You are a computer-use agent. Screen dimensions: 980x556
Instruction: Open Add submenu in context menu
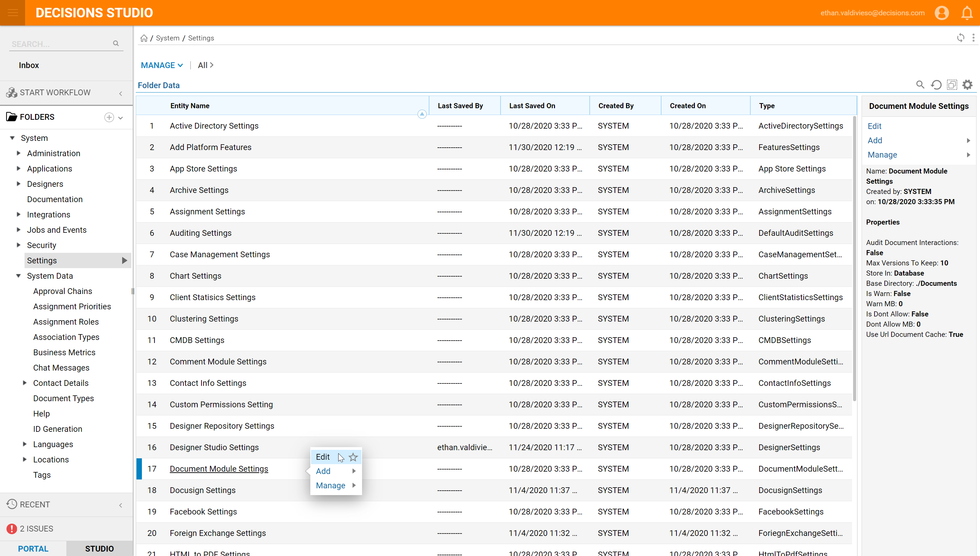(x=336, y=471)
